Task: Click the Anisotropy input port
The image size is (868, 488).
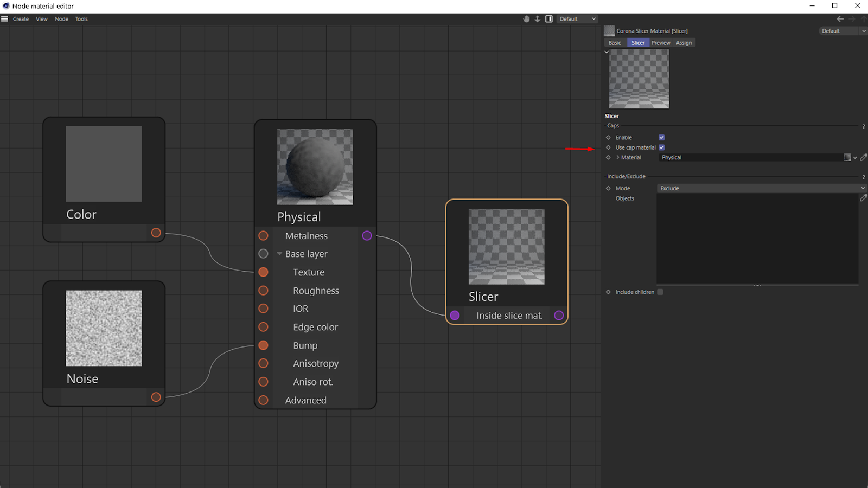Action: tap(264, 363)
